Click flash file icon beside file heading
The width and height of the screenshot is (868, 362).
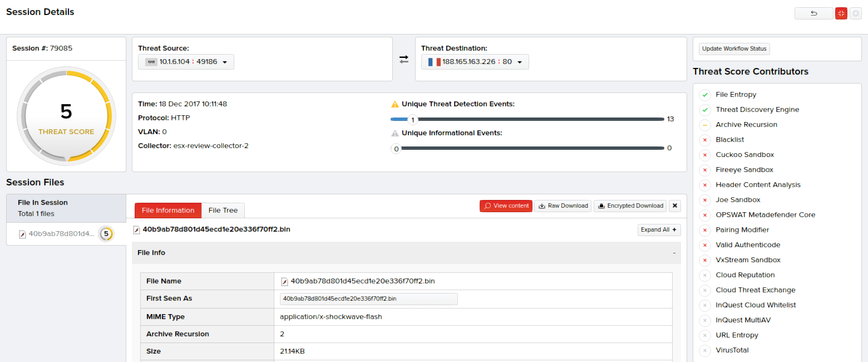point(136,229)
